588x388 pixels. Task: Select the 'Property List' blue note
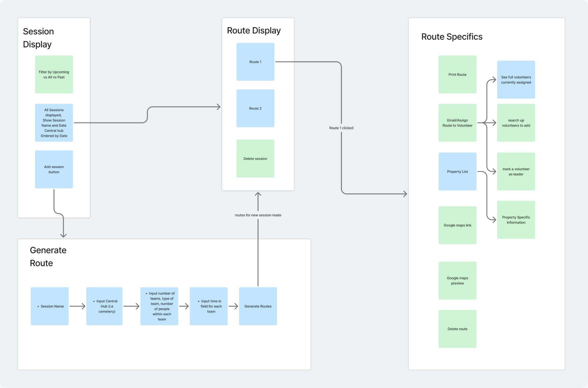click(458, 171)
